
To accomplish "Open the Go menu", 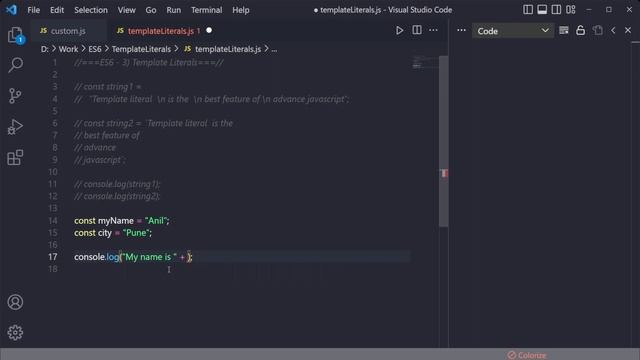I will 151,10.
